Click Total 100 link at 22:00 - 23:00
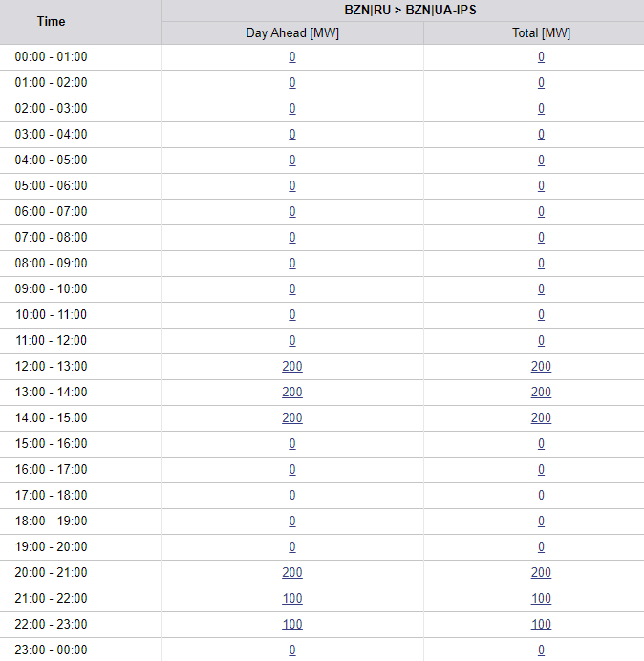The width and height of the screenshot is (644, 661). coord(541,625)
